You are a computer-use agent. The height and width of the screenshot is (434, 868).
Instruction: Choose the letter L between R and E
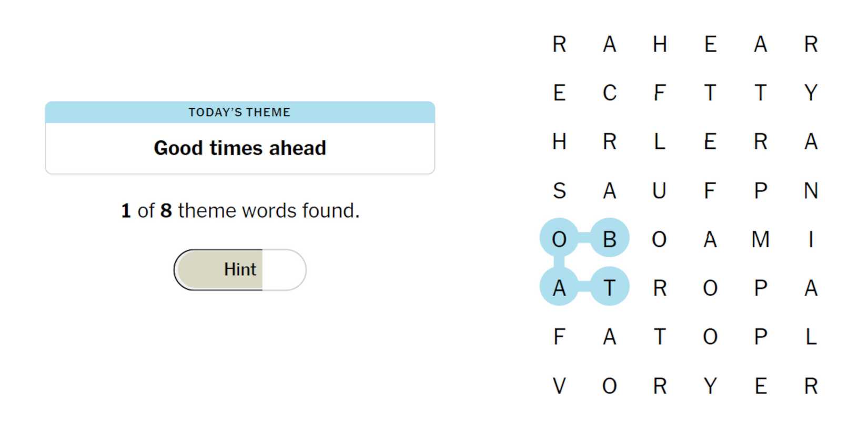pos(660,142)
